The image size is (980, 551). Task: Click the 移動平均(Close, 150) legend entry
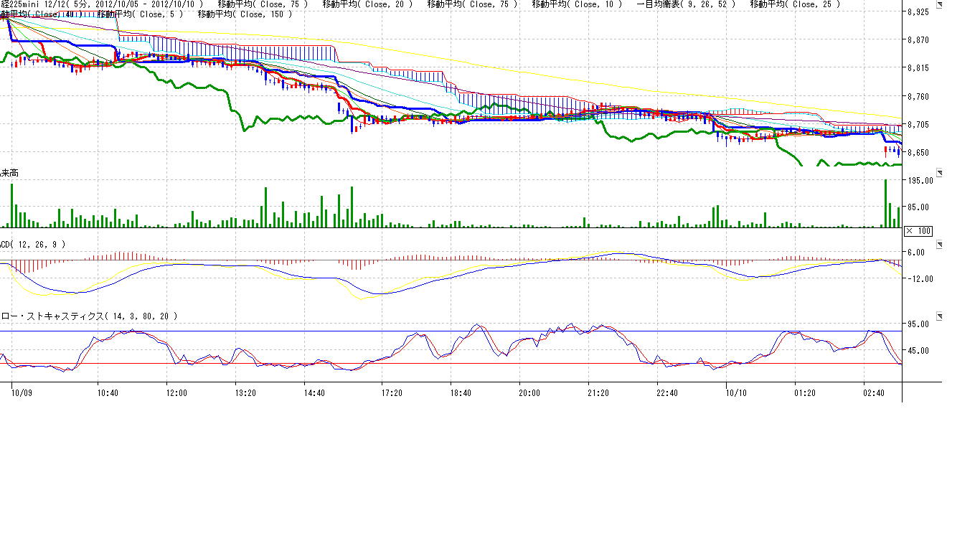point(245,14)
